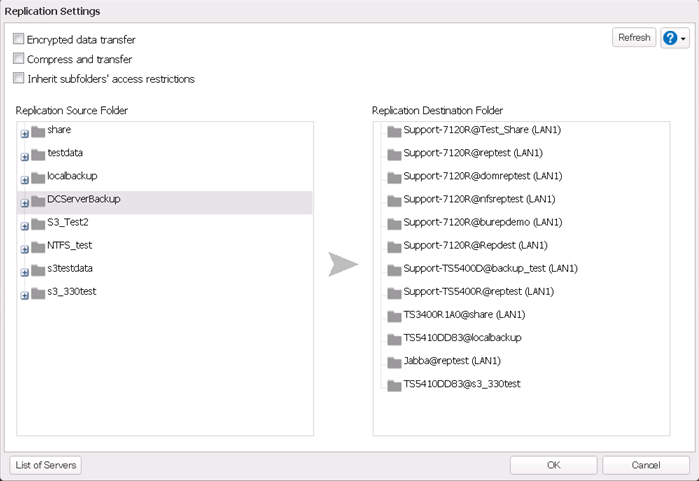Click the TS3400R1A0@share folder icon
Image resolution: width=699 pixels, height=481 pixels.
click(393, 316)
